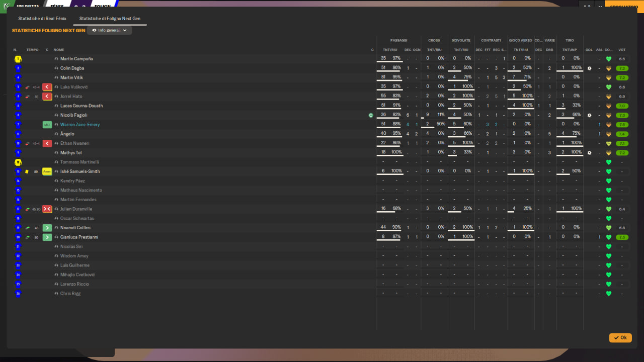The height and width of the screenshot is (362, 644).
Task: Click the SCIVOLATE group header
Action: [x=461, y=40]
